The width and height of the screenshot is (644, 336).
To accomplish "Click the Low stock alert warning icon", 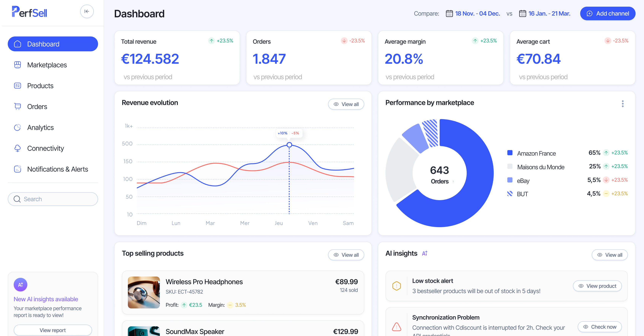I will pyautogui.click(x=397, y=286).
